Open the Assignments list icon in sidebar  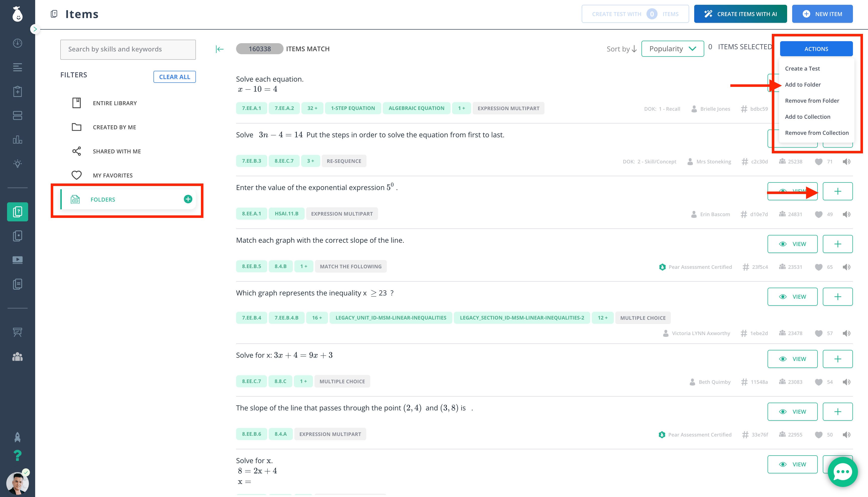coord(17,67)
